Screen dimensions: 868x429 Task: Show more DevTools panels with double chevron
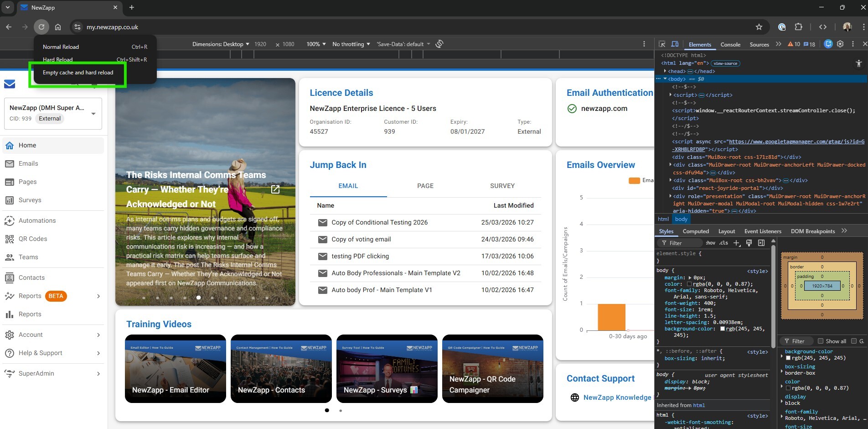point(778,44)
